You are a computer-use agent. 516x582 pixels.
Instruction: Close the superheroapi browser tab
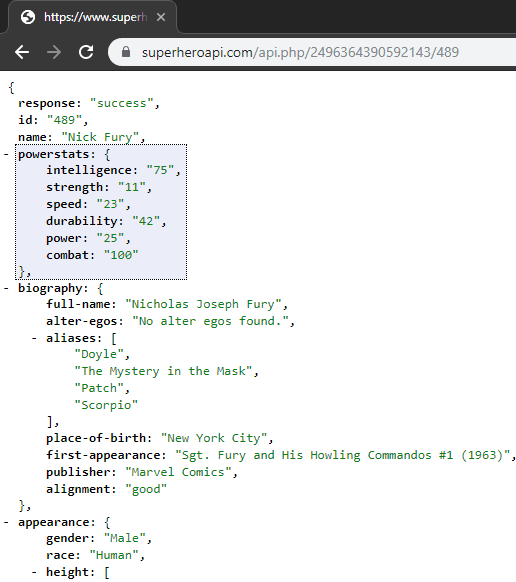pyautogui.click(x=161, y=17)
